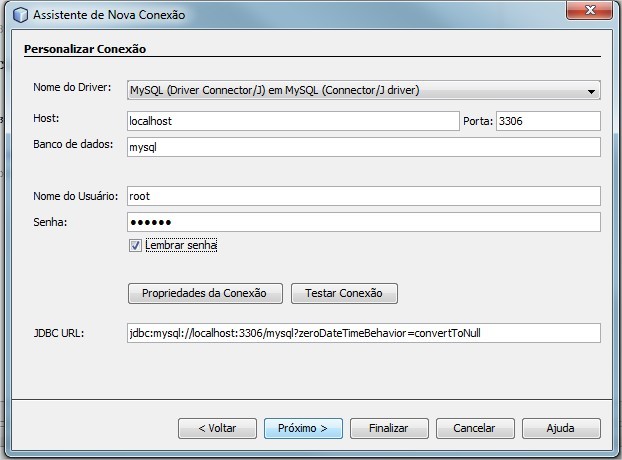622x460 pixels.
Task: Click the Finalizar button
Action: (389, 428)
